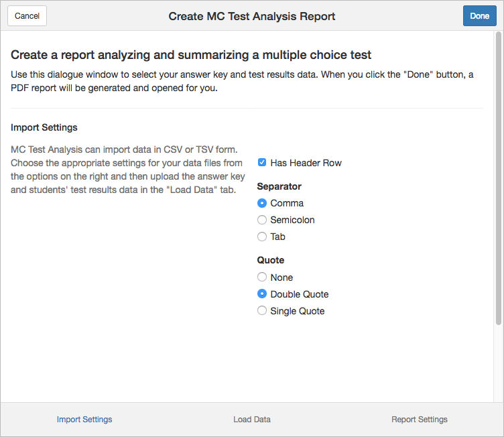This screenshot has width=504, height=437.
Task: Switch to the Load Data tab
Action: (x=252, y=420)
